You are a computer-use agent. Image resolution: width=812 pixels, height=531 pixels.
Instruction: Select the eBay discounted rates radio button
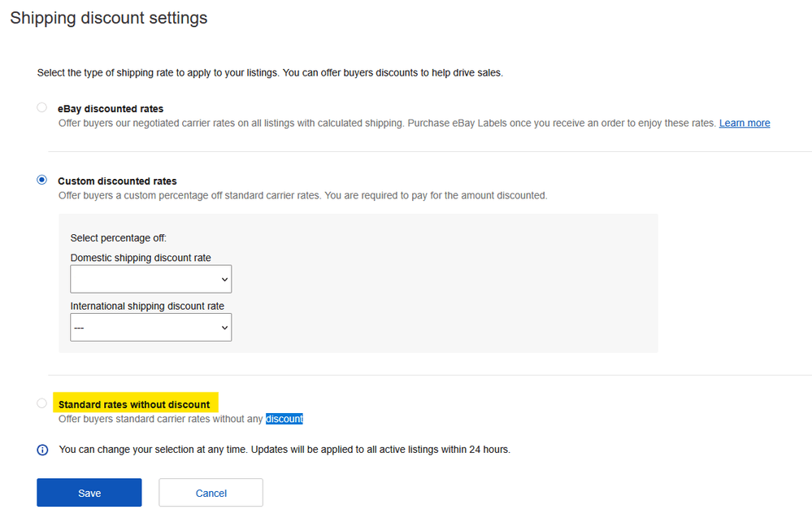[42, 107]
